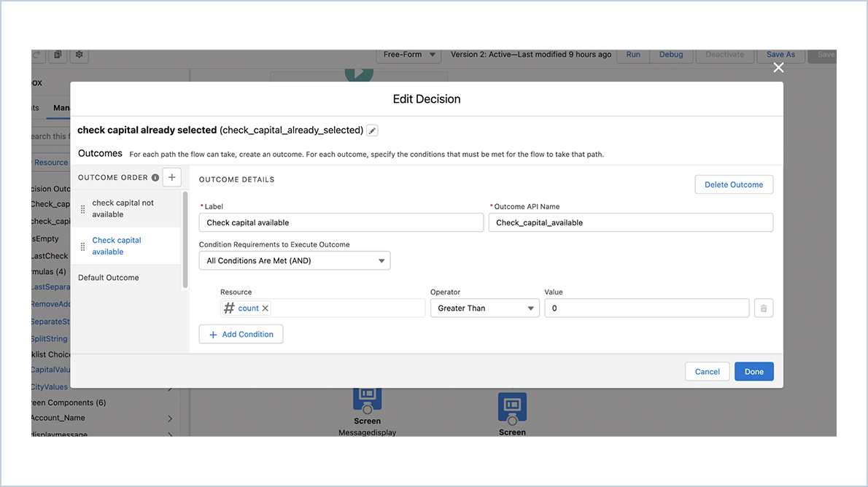Viewport: 868px width, 487px height.
Task: Click the Value input field
Action: (x=646, y=308)
